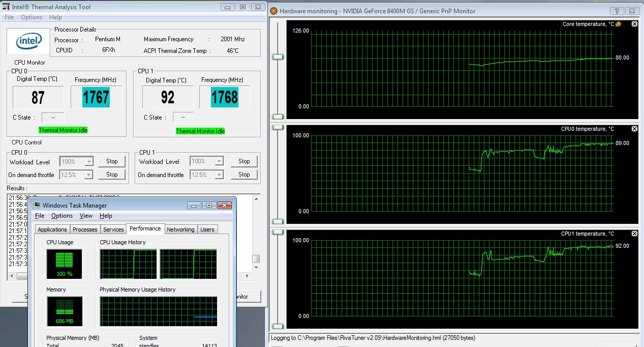
Task: Open Task Manager Options menu
Action: pyautogui.click(x=62, y=216)
